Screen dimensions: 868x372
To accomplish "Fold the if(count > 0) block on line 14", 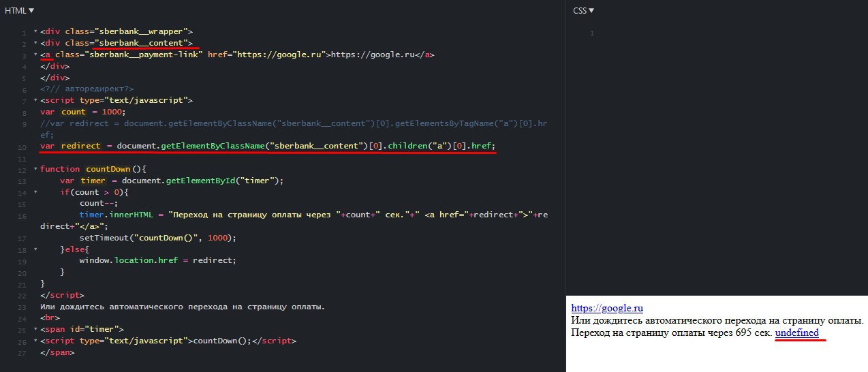I will tap(35, 192).
